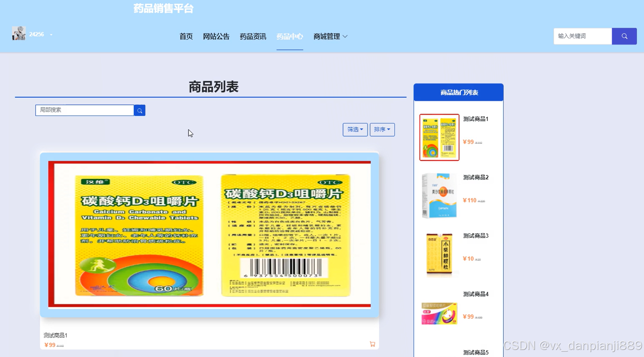Click 测试商品3 name in hot list
The width and height of the screenshot is (644, 357).
[476, 236]
